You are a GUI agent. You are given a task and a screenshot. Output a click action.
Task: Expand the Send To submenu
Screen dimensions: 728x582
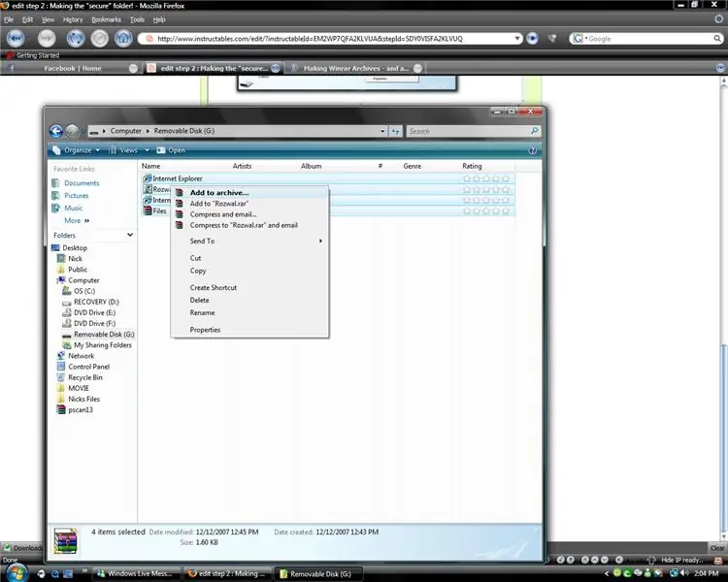(249, 242)
